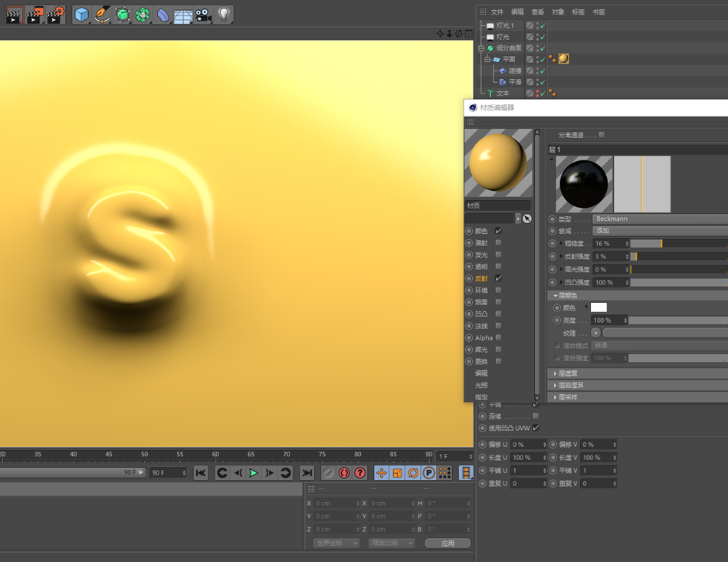Select the Cube primitive tool
728x562 pixels.
(x=82, y=15)
